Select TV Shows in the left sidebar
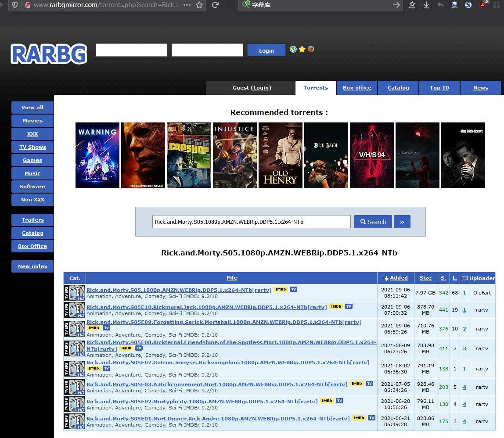 pyautogui.click(x=32, y=147)
